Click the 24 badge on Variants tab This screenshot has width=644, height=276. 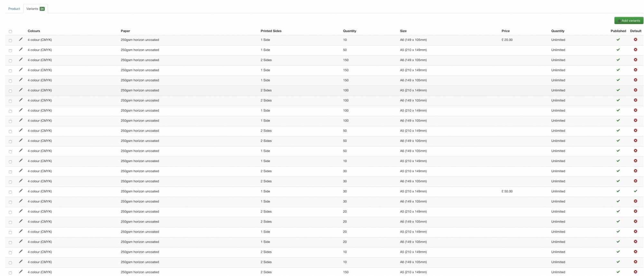[x=42, y=9]
